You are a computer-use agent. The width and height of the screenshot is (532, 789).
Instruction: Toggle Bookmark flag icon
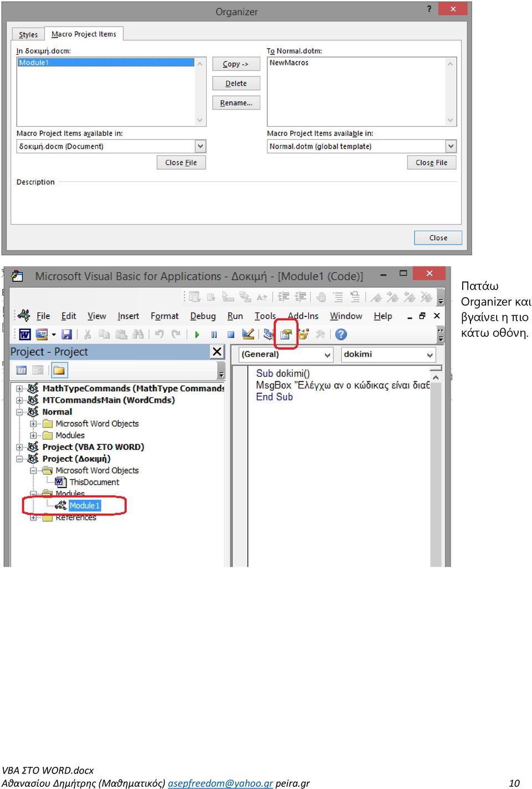click(x=376, y=297)
